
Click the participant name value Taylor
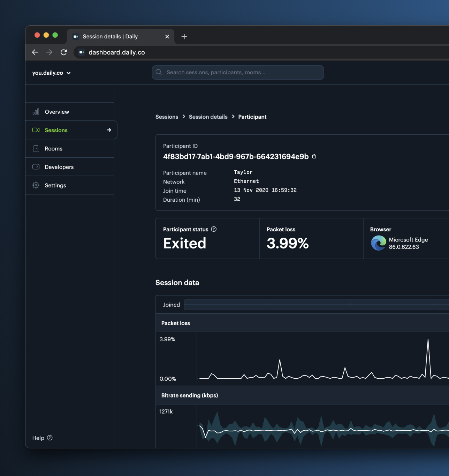pyautogui.click(x=243, y=172)
